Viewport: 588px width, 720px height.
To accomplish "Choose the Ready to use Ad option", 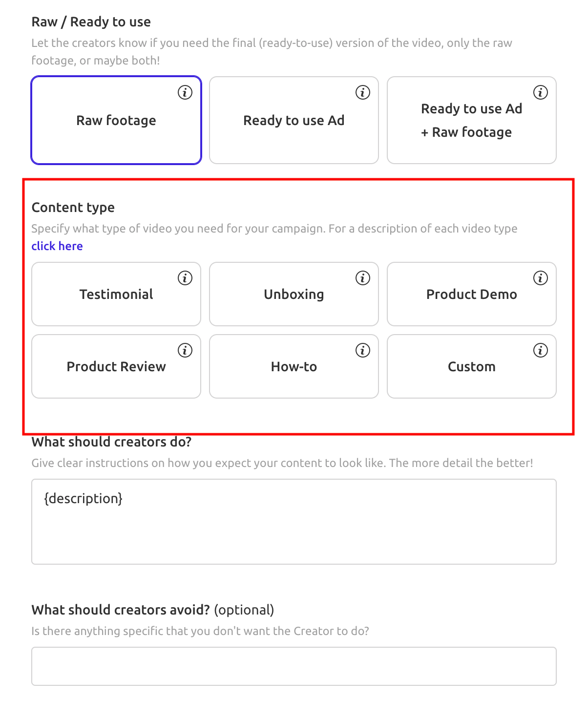I will tap(294, 120).
